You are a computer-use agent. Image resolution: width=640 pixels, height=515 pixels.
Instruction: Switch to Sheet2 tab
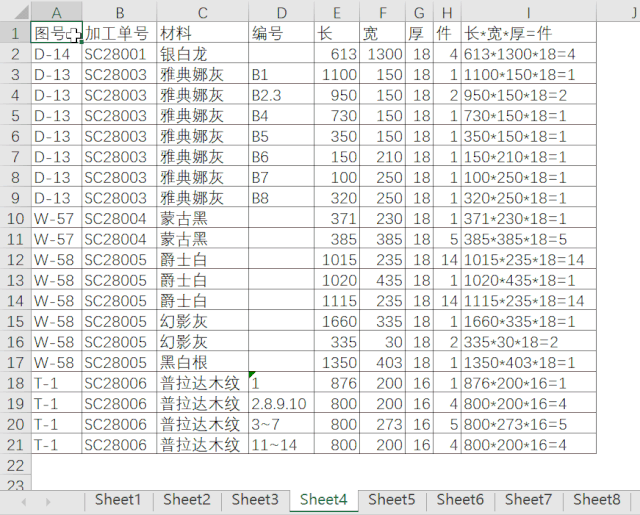[187, 499]
